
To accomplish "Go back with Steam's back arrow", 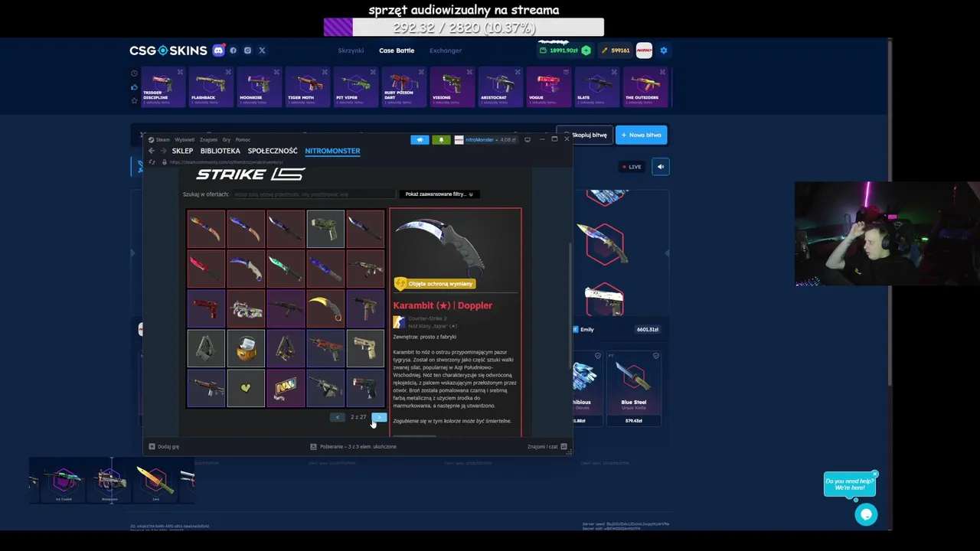I will click(x=152, y=151).
